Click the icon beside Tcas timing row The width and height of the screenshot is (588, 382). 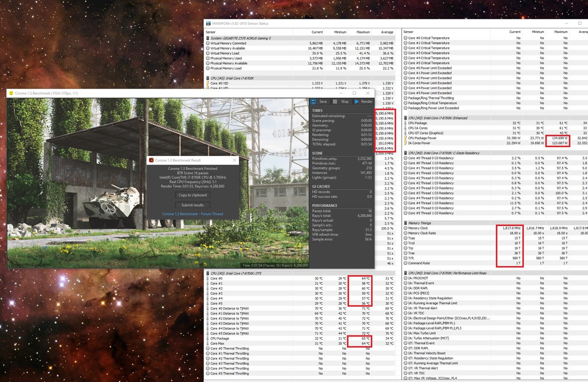pyautogui.click(x=406, y=238)
